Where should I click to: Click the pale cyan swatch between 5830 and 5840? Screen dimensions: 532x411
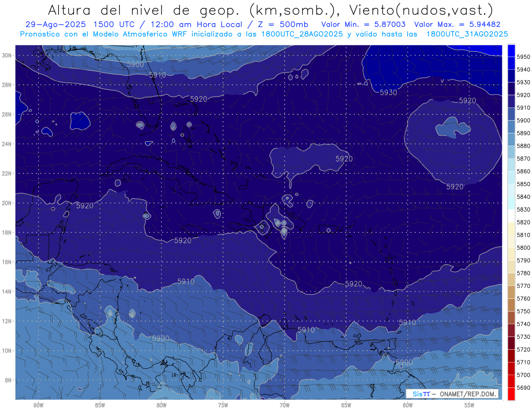511,203
